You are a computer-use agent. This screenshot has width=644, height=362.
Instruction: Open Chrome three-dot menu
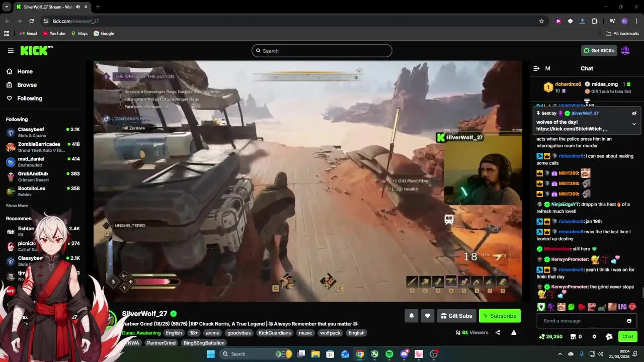tap(636, 21)
